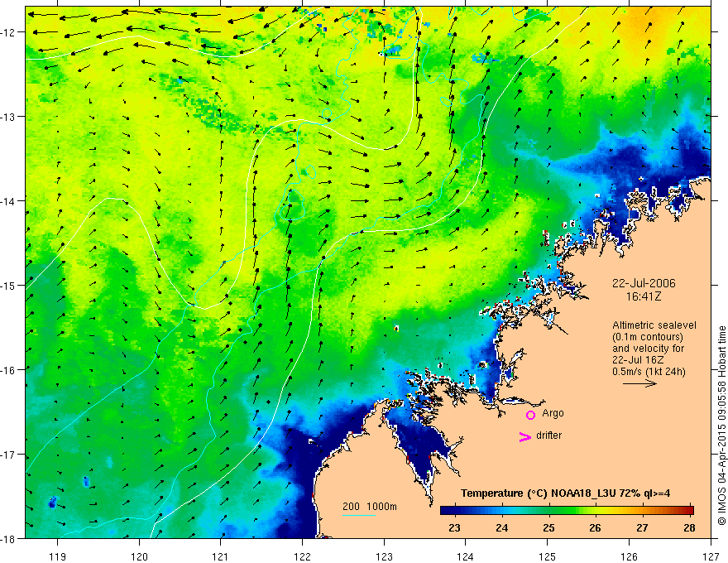The width and height of the screenshot is (728, 563).
Task: Click longitude axis label 124
Action: (x=466, y=556)
